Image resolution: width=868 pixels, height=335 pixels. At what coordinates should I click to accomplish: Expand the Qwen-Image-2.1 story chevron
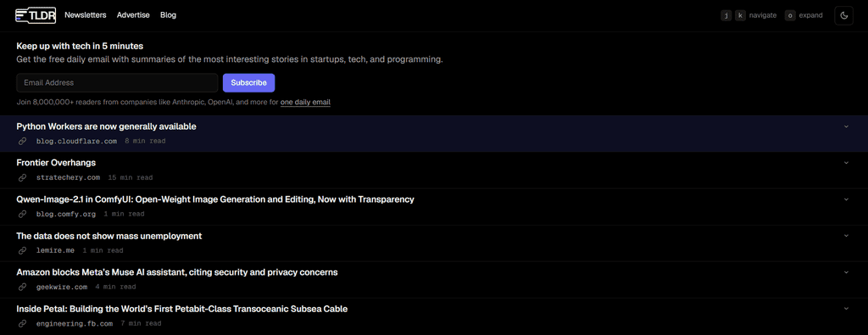(x=846, y=199)
